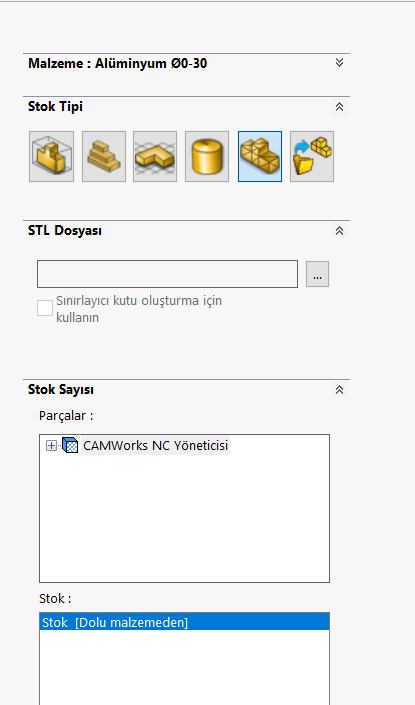The height and width of the screenshot is (705, 415).
Task: Collapse the Stok Tipi section chevron
Action: click(x=339, y=107)
